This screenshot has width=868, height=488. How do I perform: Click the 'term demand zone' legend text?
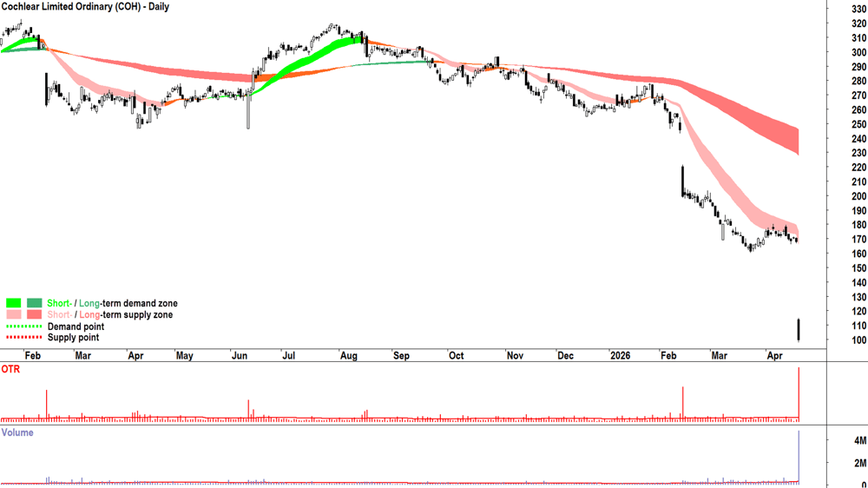tap(141, 304)
